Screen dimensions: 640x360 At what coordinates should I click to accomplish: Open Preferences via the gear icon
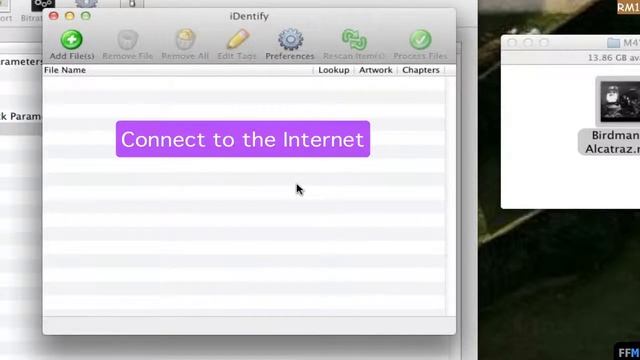click(x=290, y=40)
